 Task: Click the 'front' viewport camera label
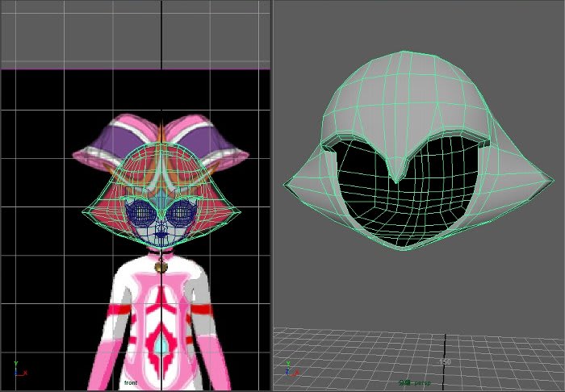pos(131,382)
